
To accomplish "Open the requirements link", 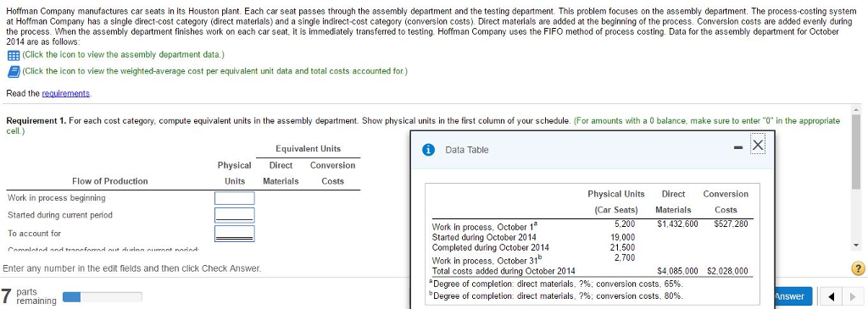I will click(66, 93).
